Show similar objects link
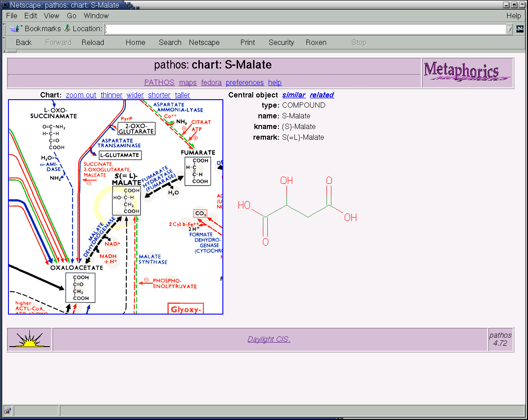This screenshot has height=420, width=528. point(294,95)
